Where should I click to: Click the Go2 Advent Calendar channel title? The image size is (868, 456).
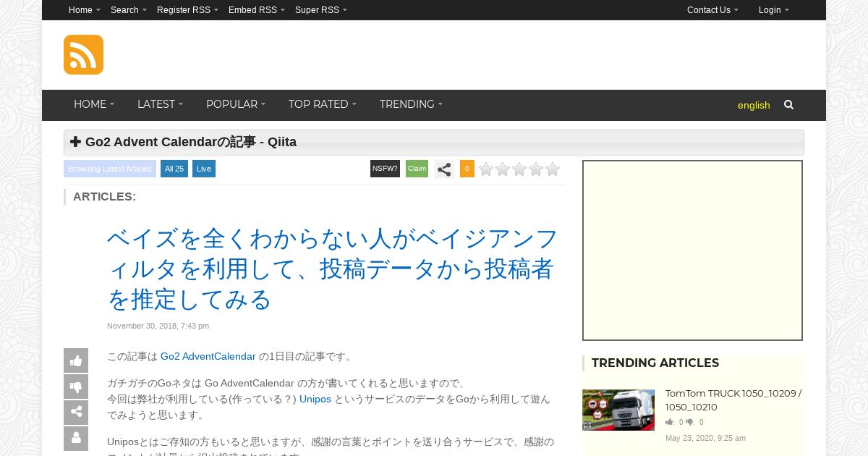pyautogui.click(x=191, y=142)
